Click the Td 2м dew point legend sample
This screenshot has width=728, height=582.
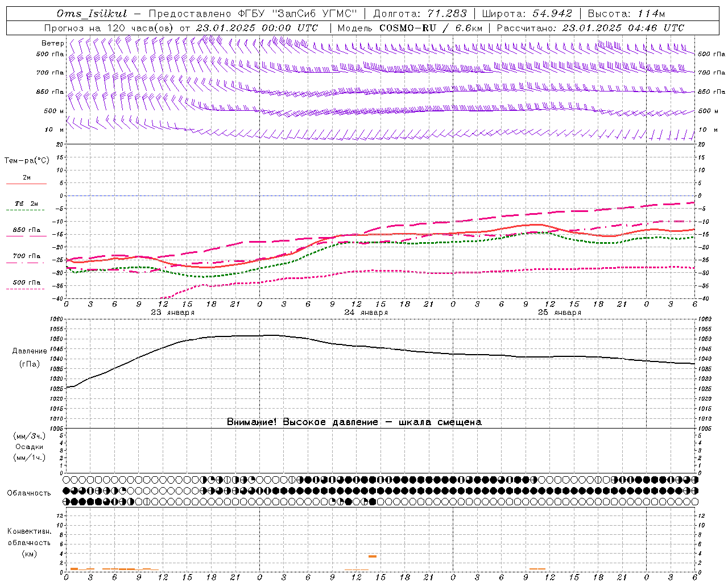pos(26,210)
